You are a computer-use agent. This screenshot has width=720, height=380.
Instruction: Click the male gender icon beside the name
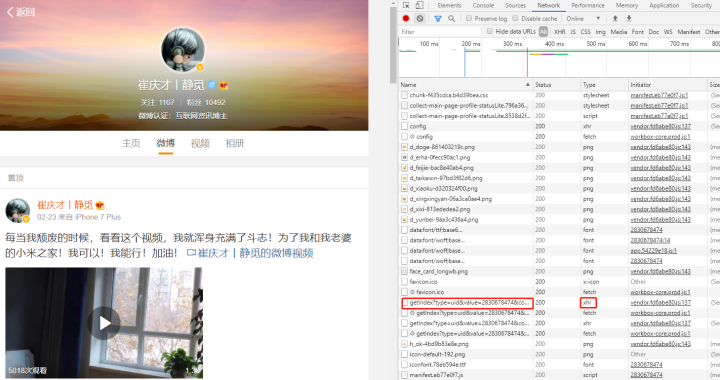pos(212,84)
